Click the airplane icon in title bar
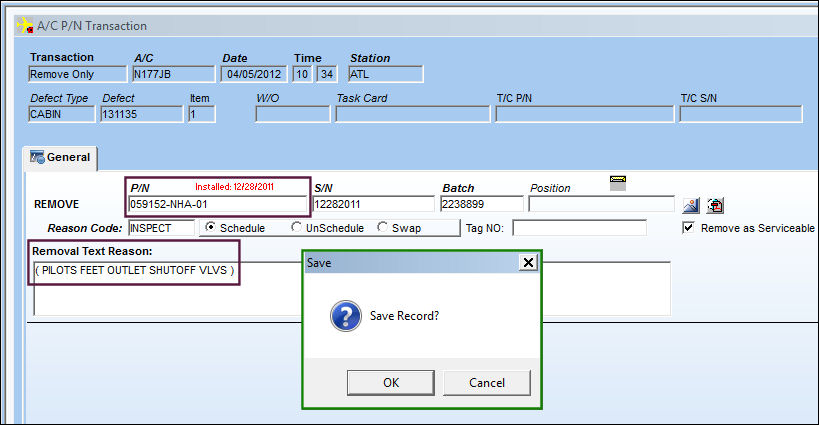The image size is (819, 425). 25,25
